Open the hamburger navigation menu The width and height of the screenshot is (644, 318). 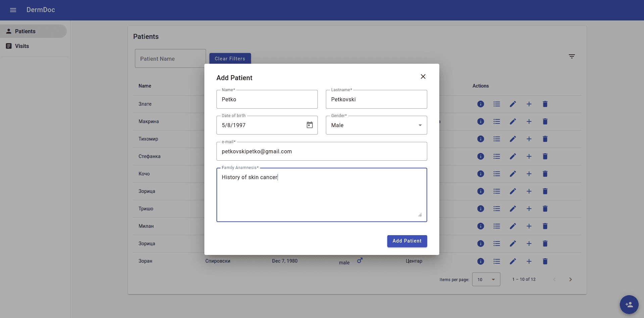13,10
